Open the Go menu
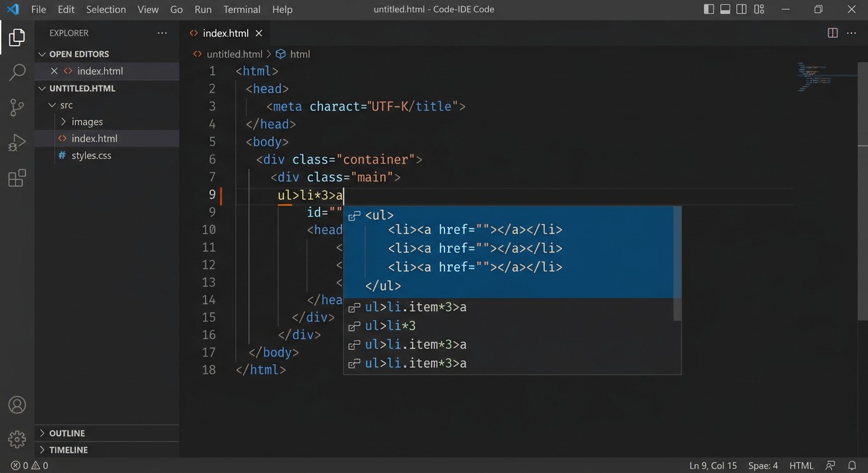The width and height of the screenshot is (868, 473). (176, 9)
